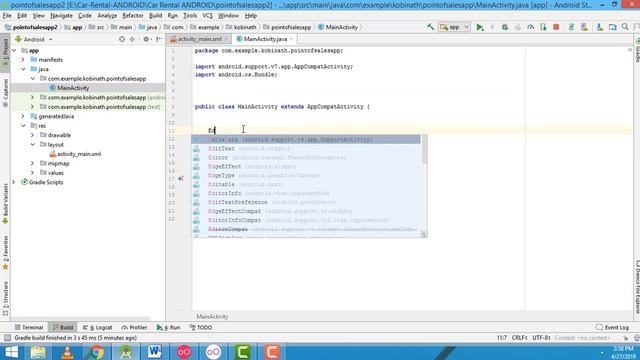Open the SDK Manager icon
Screen dimensions: 640x360
(x=599, y=27)
